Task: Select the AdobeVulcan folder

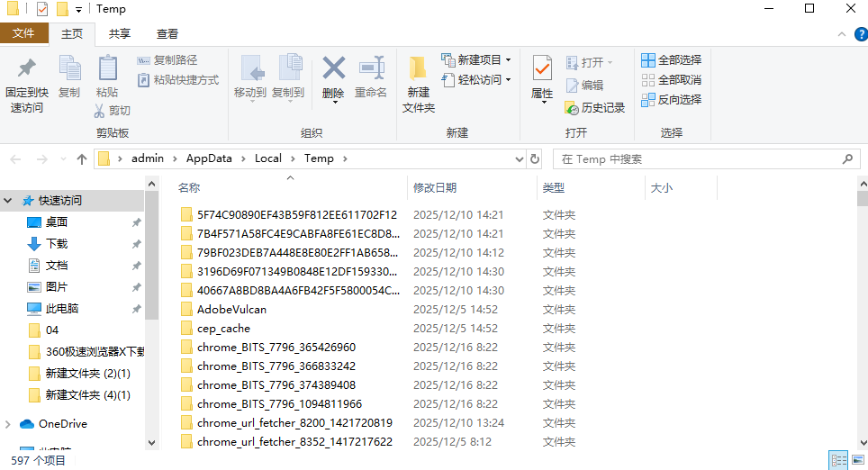Action: tap(231, 310)
